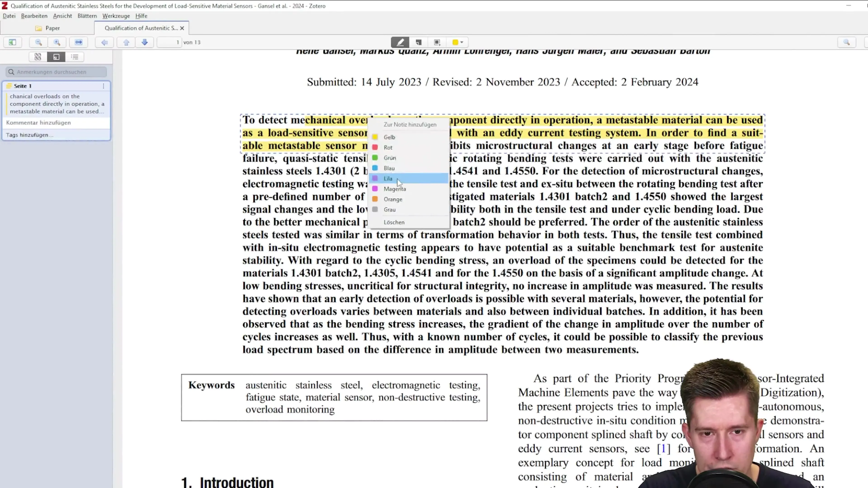Go to the next page with down arrow
868x488 pixels.
coord(145,42)
